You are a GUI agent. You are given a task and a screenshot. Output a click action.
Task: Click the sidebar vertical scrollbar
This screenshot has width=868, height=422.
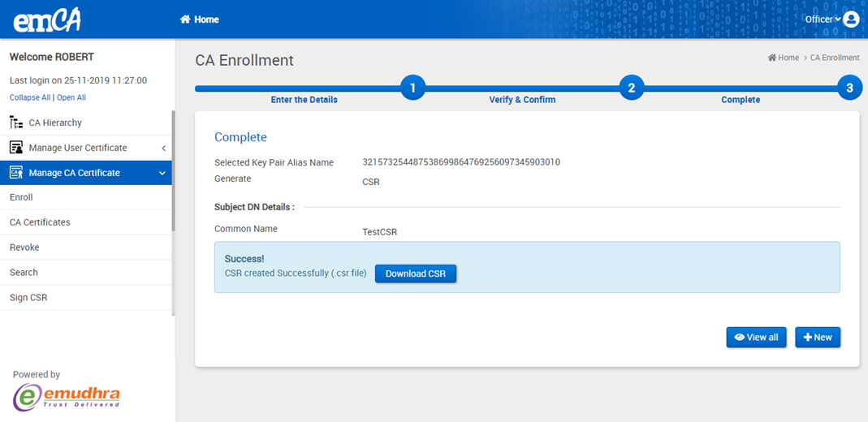pyautogui.click(x=173, y=170)
